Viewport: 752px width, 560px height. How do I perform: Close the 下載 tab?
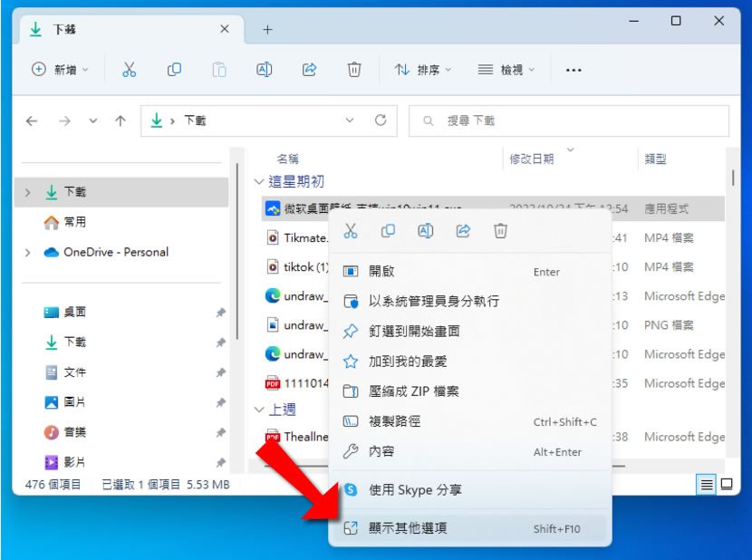tap(225, 29)
